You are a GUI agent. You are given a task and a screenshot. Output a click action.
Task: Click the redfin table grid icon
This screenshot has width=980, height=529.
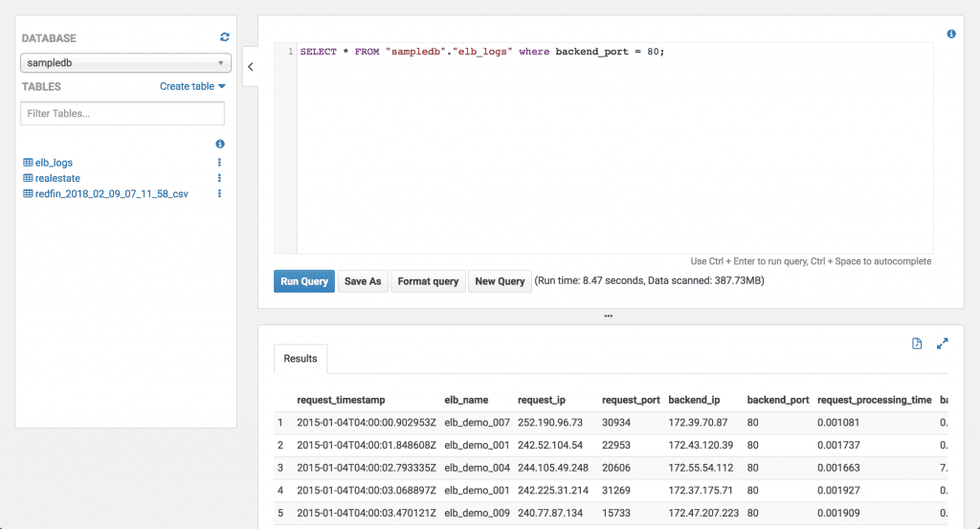point(28,193)
